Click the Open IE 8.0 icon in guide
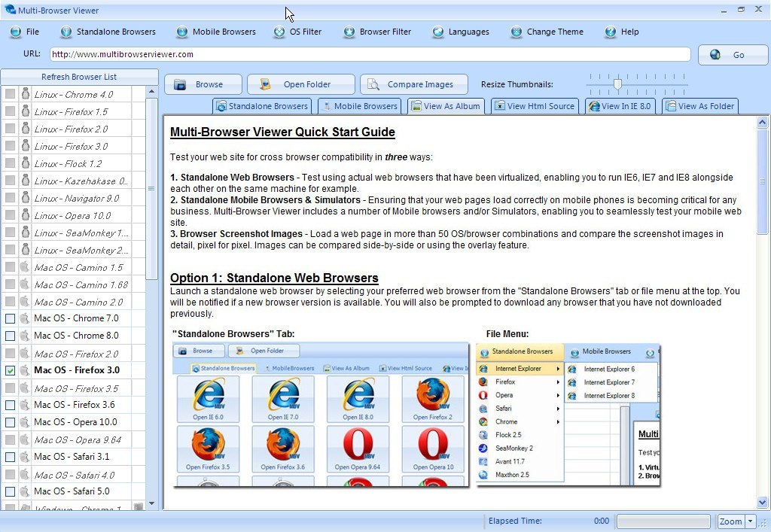 [358, 399]
